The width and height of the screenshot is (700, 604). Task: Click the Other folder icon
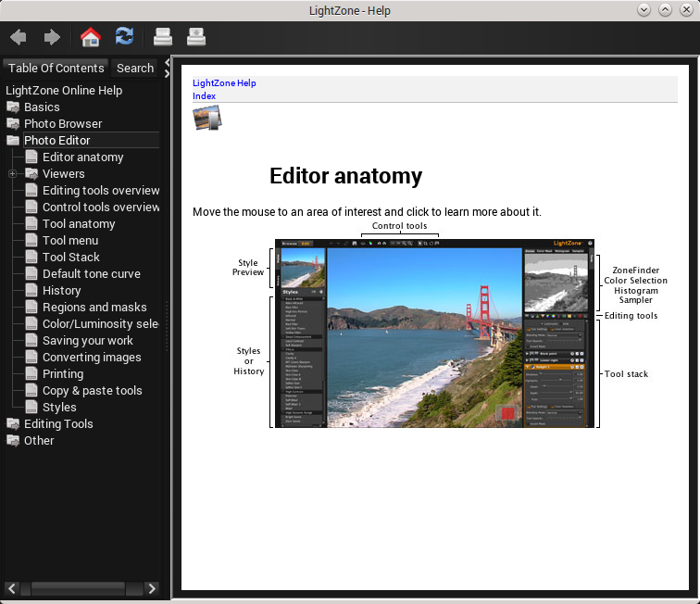pyautogui.click(x=13, y=440)
